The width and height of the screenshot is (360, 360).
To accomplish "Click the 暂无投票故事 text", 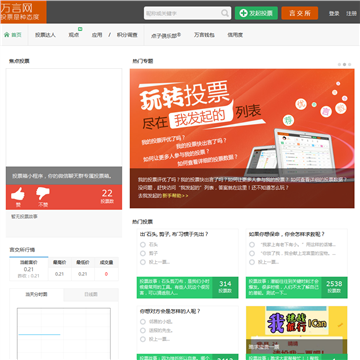I will pos(24,217).
